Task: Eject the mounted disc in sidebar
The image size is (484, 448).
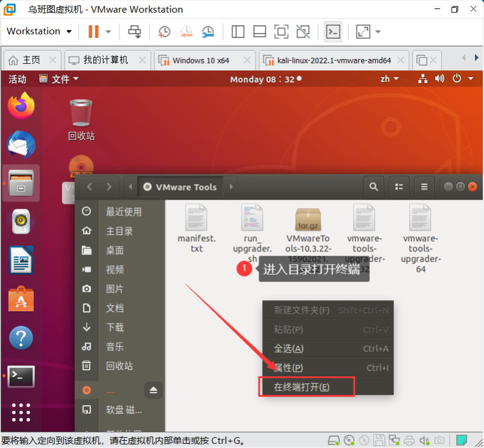Action: [x=154, y=390]
